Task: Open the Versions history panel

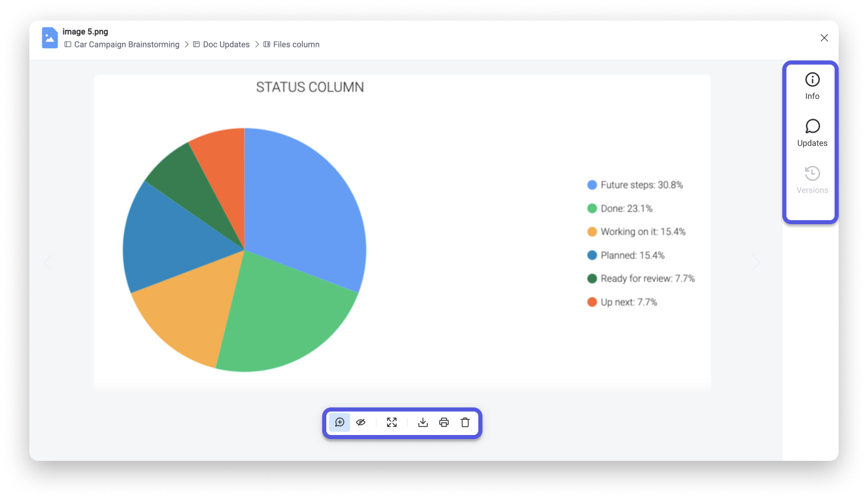Action: [812, 180]
